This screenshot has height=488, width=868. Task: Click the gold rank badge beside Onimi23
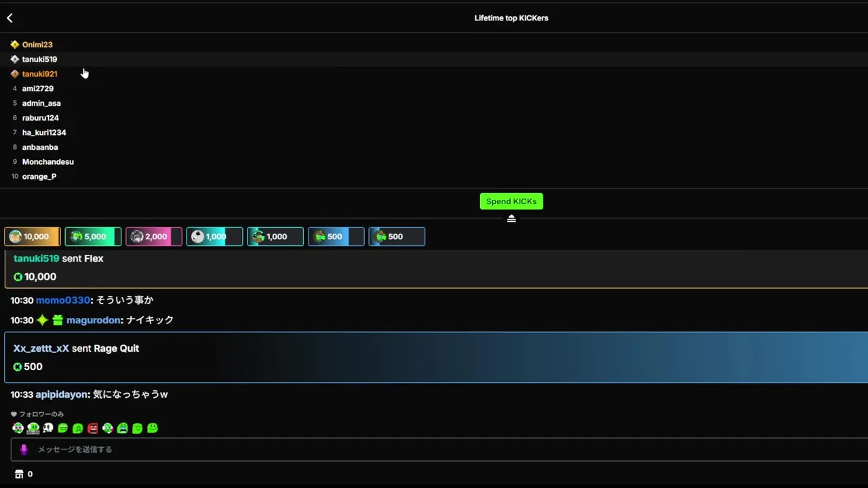pos(14,45)
